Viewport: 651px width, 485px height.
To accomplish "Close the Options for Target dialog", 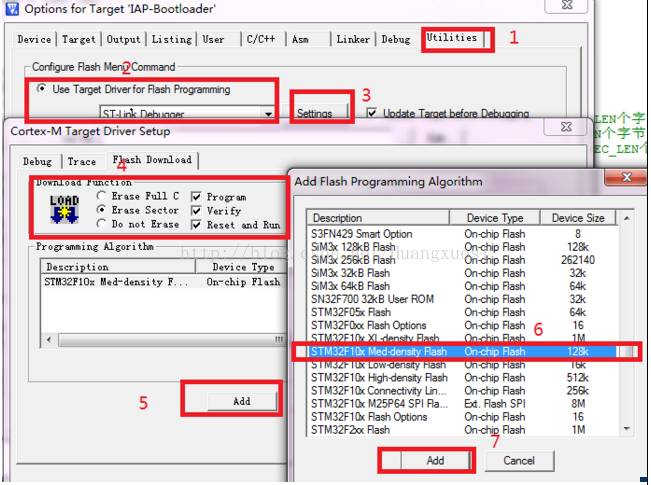I will pos(567,5).
